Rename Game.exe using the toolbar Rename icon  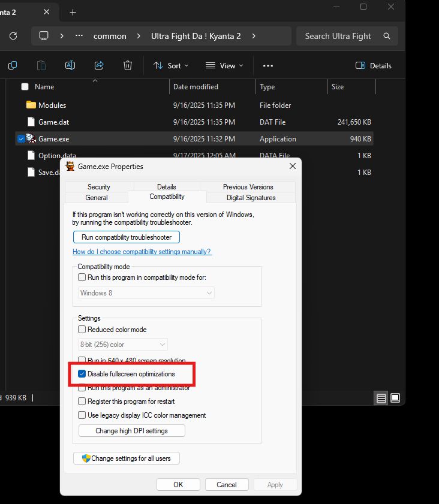70,65
